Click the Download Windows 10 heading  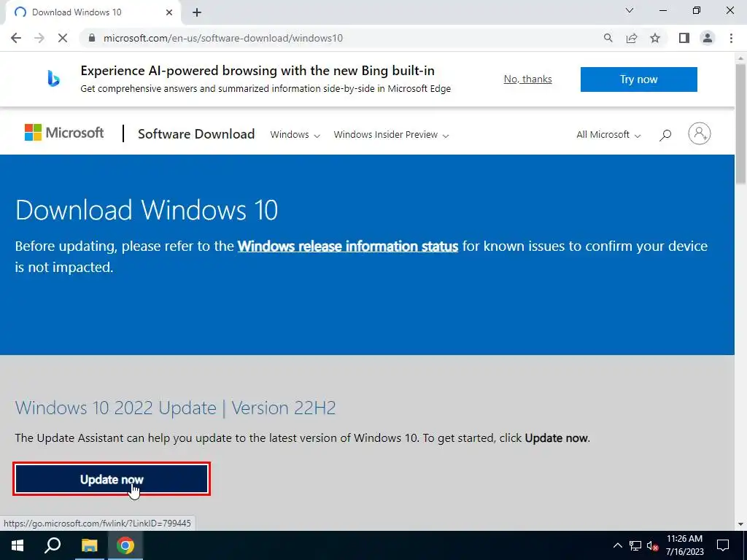click(x=146, y=209)
